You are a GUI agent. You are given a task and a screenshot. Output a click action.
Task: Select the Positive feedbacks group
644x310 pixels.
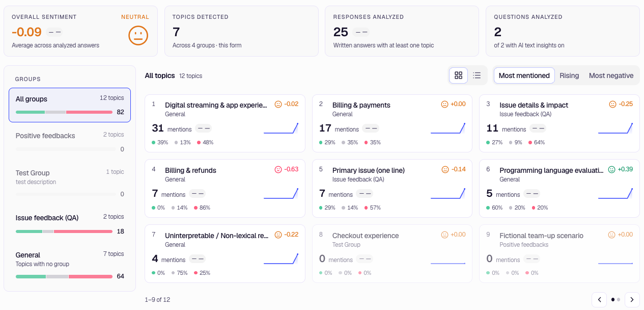tap(70, 142)
